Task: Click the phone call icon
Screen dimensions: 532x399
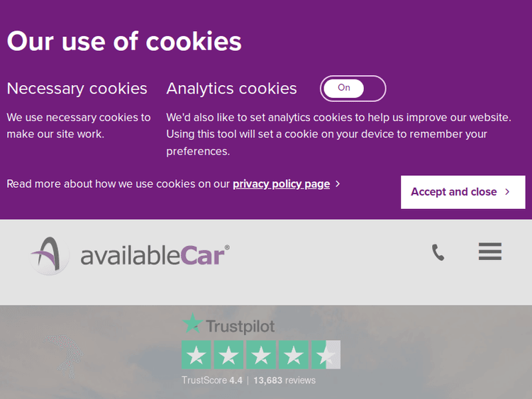Action: click(438, 252)
